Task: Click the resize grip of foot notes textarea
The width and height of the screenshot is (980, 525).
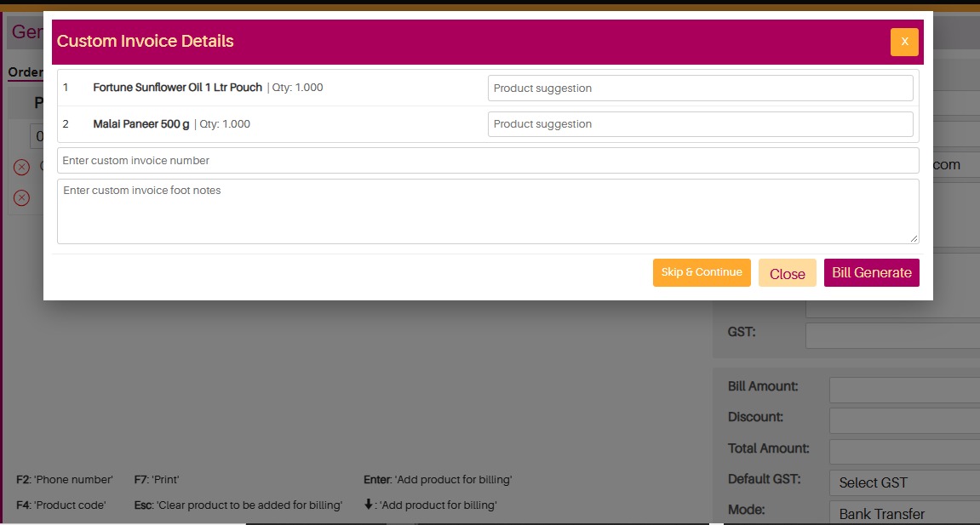Action: (x=914, y=238)
